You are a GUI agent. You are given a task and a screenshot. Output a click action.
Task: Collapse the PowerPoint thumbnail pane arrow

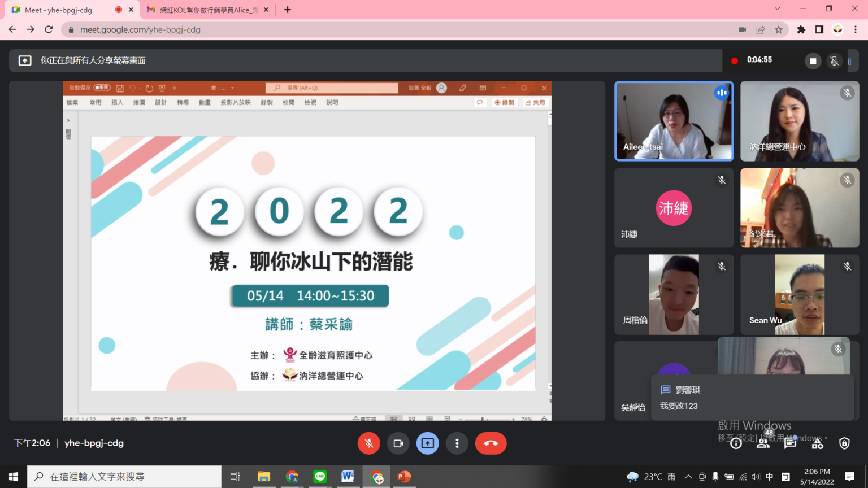coord(68,120)
